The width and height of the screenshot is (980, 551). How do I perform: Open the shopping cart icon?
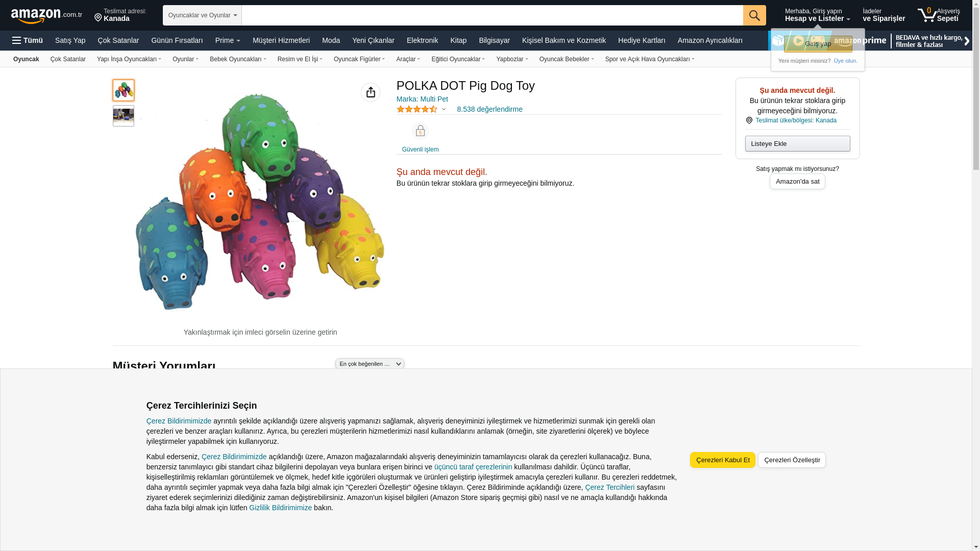pos(927,15)
